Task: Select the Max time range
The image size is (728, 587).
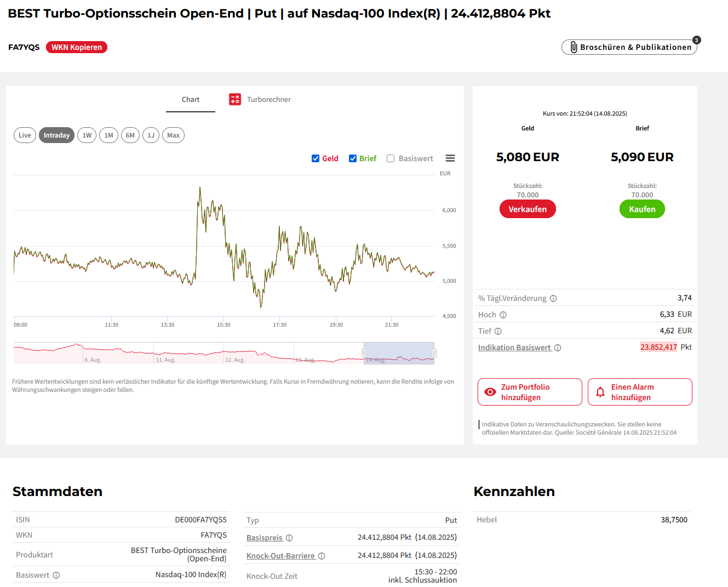Action: tap(173, 135)
